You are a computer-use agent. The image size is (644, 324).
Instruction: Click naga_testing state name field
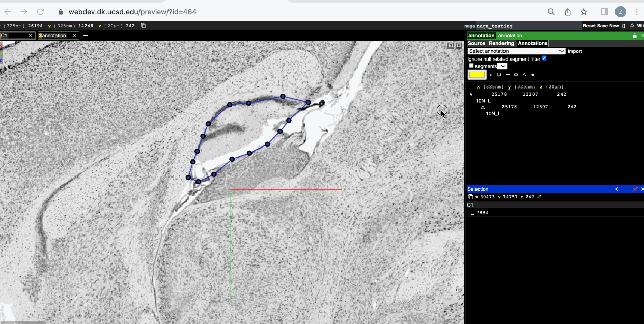[528, 26]
